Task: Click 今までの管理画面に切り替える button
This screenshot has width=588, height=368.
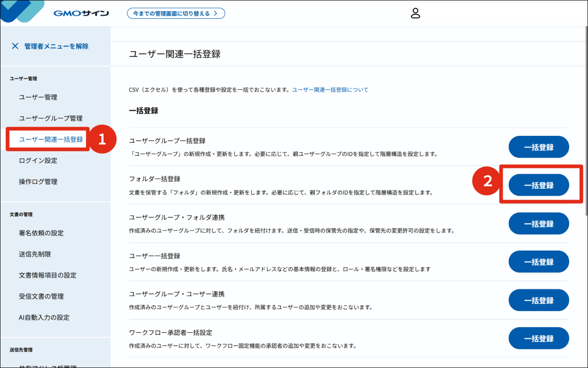Action: click(x=176, y=13)
